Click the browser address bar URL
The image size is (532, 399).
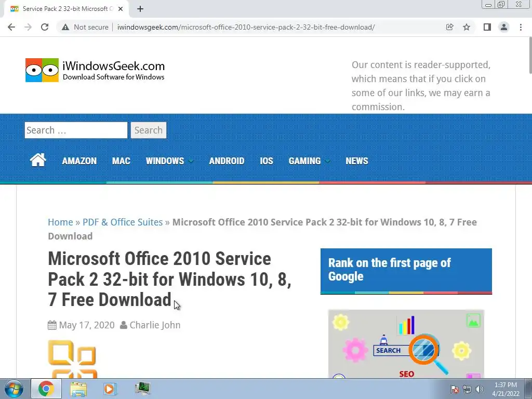(x=246, y=27)
